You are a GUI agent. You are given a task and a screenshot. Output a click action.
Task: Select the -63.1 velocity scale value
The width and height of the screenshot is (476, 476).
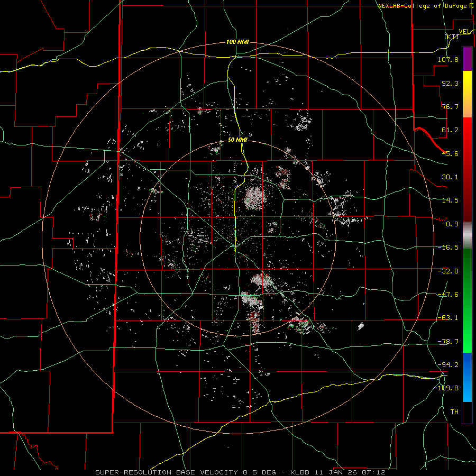(x=448, y=318)
